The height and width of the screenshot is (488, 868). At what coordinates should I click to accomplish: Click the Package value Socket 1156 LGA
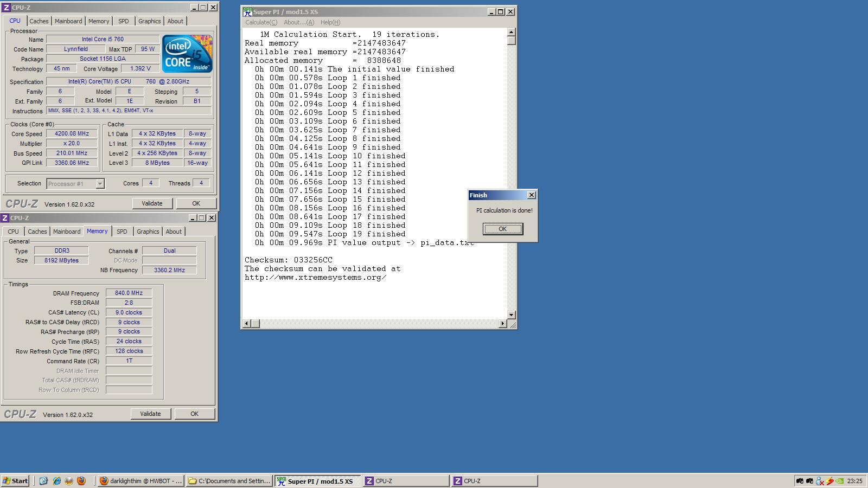103,59
